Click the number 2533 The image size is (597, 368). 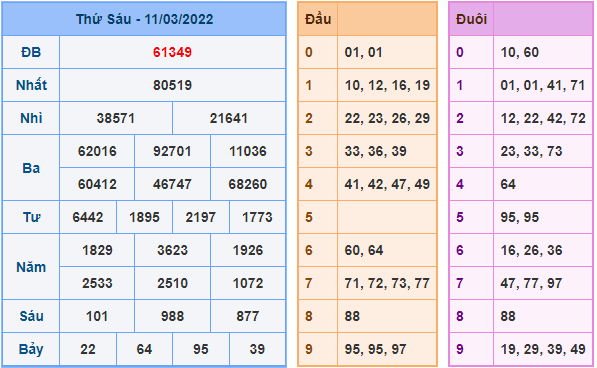coord(97,284)
